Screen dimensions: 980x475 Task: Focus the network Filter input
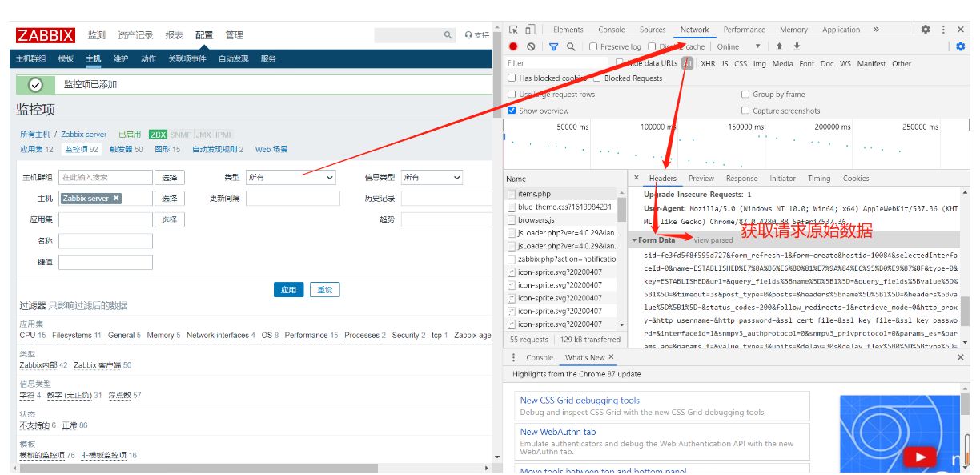557,63
